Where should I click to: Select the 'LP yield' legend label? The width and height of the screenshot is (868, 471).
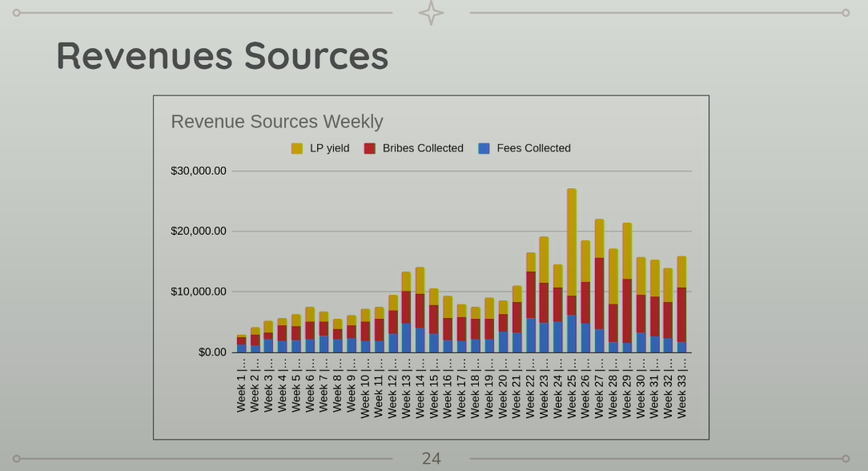[x=330, y=148]
